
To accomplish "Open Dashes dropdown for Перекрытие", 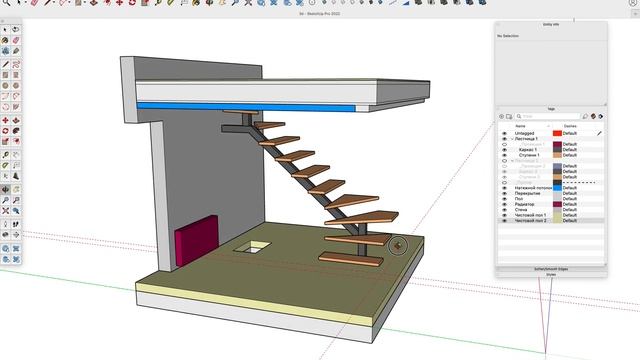I will tap(570, 193).
